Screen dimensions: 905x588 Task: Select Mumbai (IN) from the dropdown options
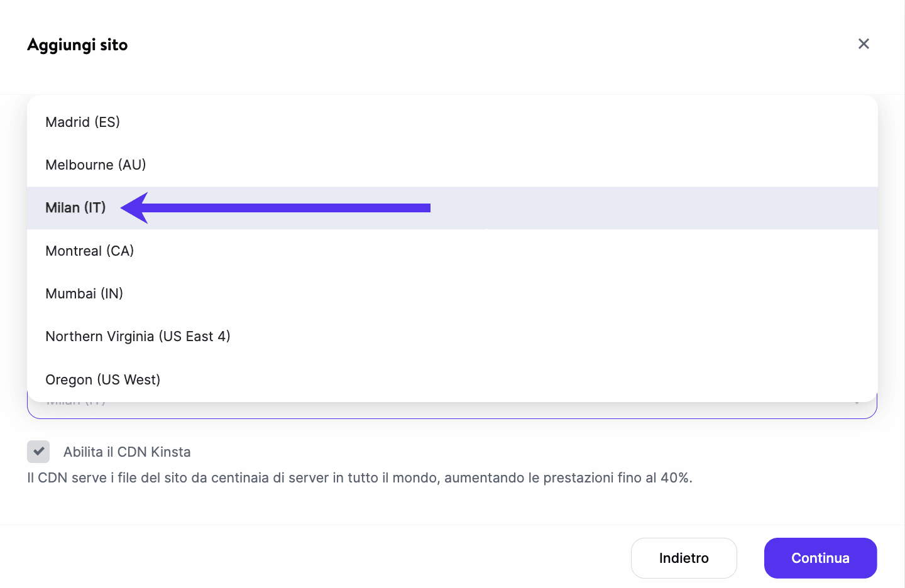(84, 293)
